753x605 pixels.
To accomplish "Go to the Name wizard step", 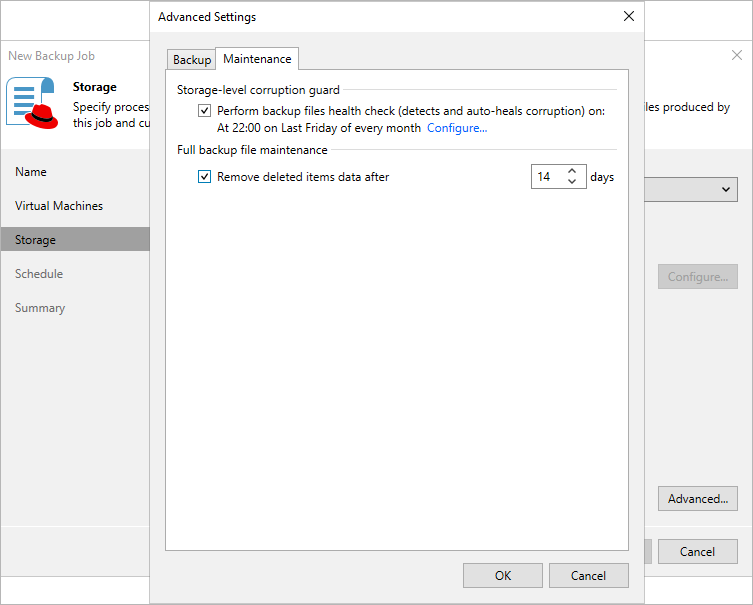I will (x=31, y=172).
